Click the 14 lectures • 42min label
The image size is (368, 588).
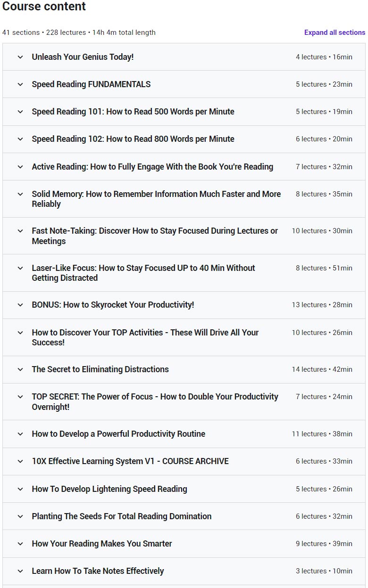point(322,369)
